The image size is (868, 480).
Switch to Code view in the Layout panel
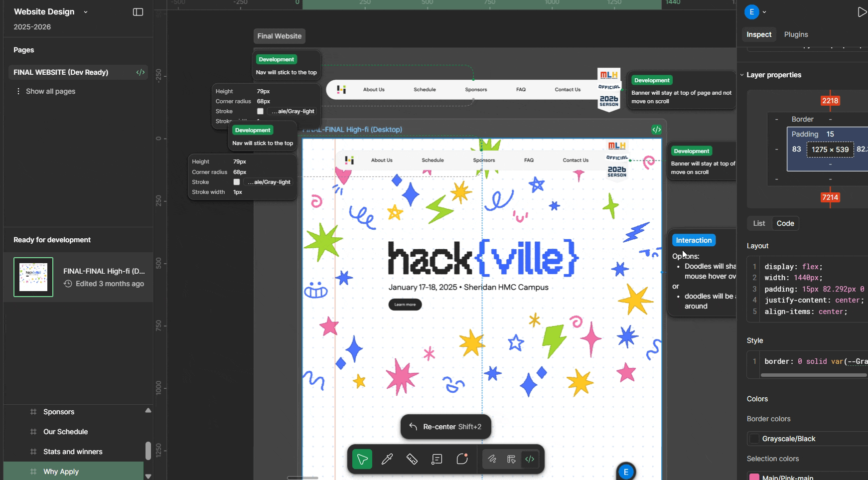(x=785, y=223)
